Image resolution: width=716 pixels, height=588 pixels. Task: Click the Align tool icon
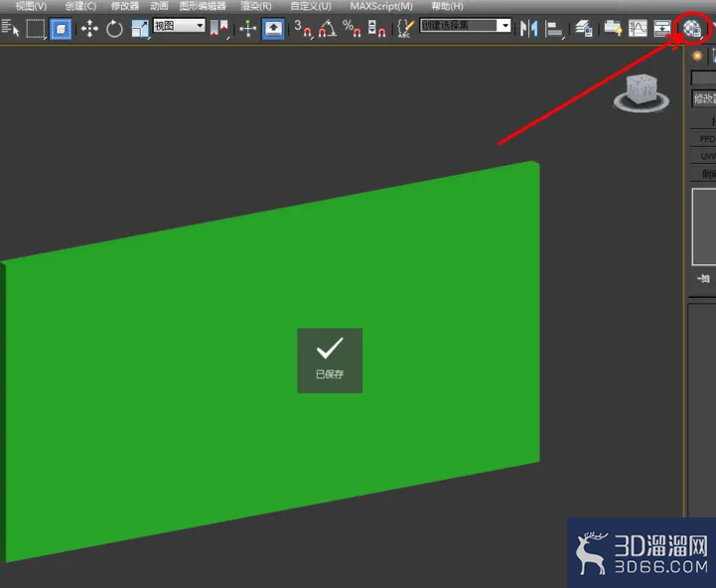[554, 29]
